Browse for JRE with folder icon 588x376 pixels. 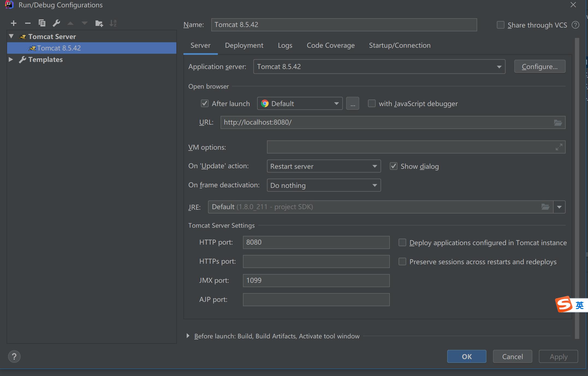545,207
